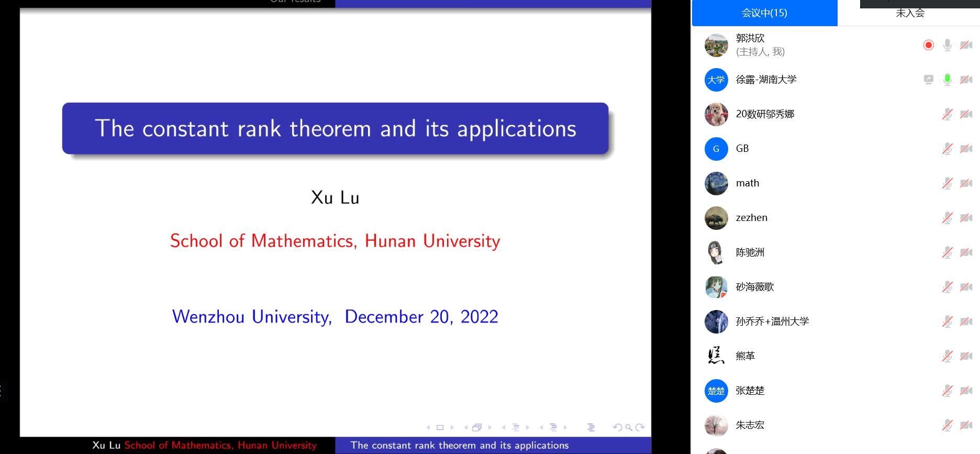Toggle camera for participant zezhen
This screenshot has width=980, height=454.
966,218
